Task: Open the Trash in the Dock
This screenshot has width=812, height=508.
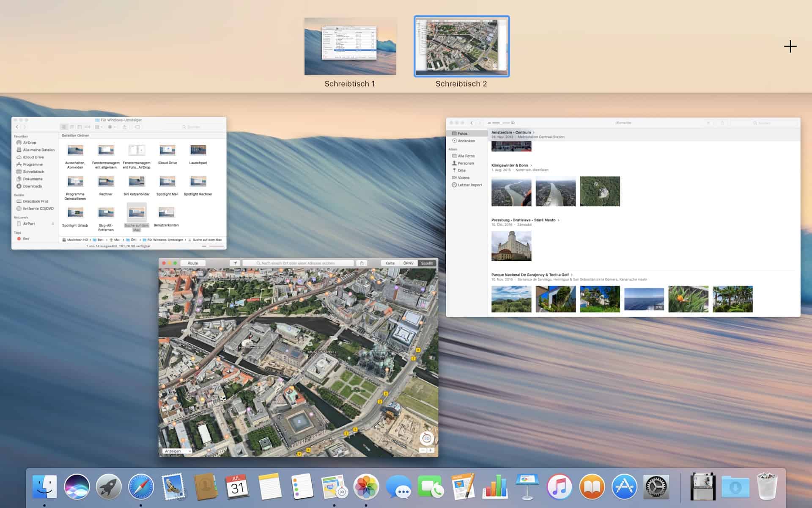Action: coord(767,487)
